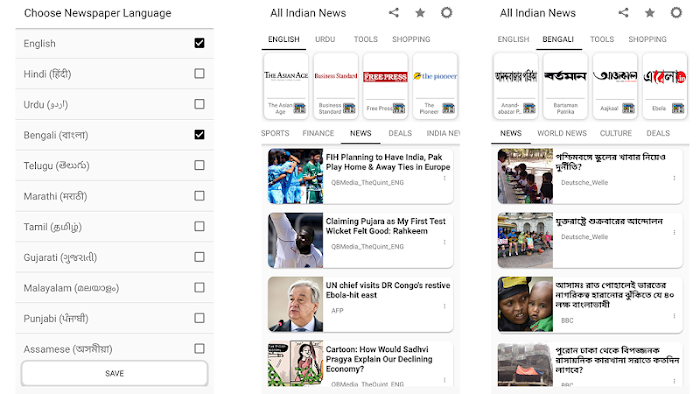
Task: Open settings gear in middle screen header
Action: [x=446, y=12]
